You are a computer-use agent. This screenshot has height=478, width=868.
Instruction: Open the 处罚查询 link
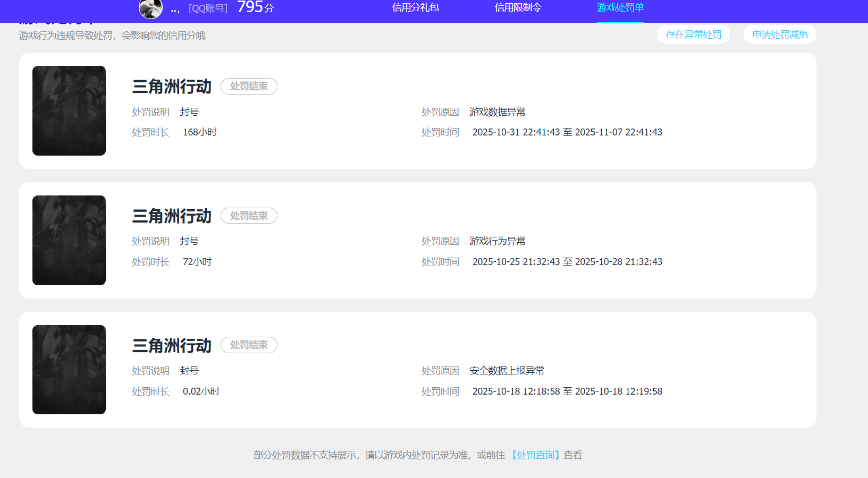click(535, 455)
